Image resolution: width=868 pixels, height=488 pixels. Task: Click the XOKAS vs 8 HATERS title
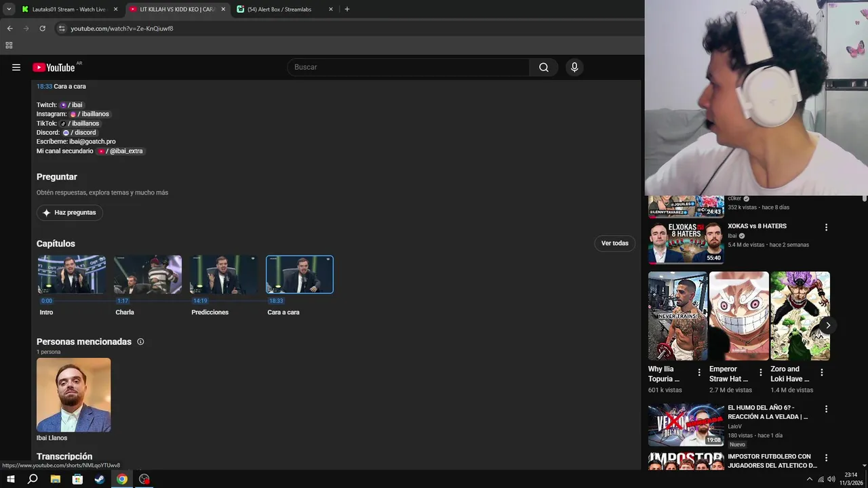(757, 226)
